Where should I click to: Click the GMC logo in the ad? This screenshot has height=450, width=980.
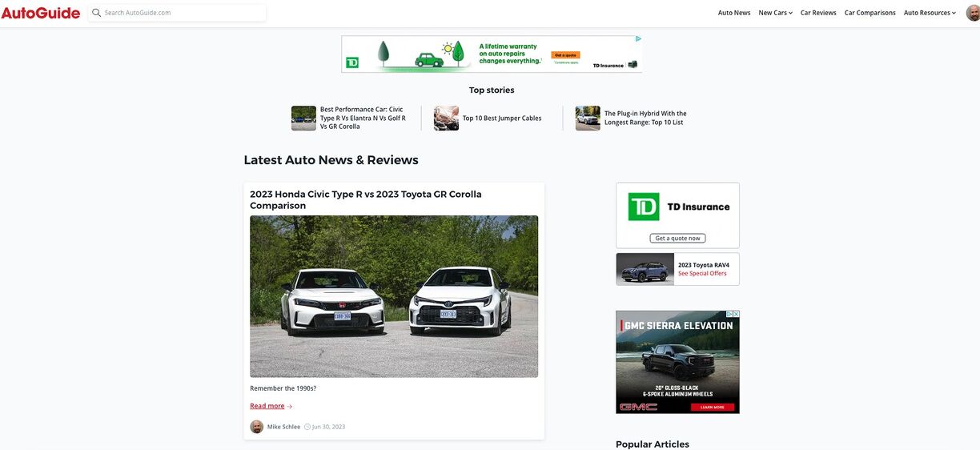click(x=639, y=407)
